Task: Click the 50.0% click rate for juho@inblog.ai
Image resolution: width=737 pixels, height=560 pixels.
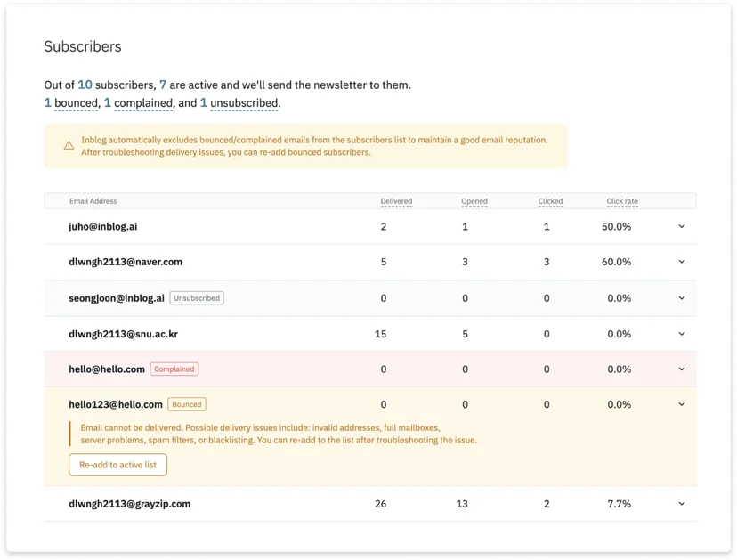Action: [x=616, y=227]
